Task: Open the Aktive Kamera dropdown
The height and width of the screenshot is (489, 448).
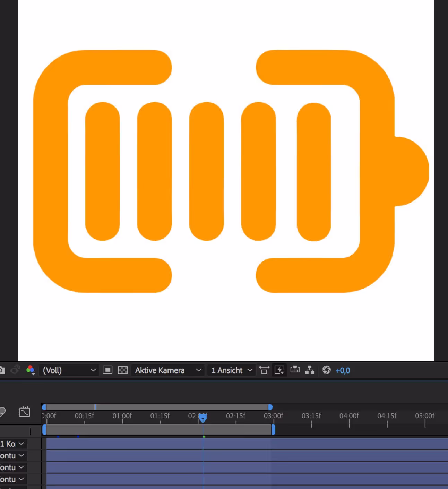Action: [x=168, y=370]
